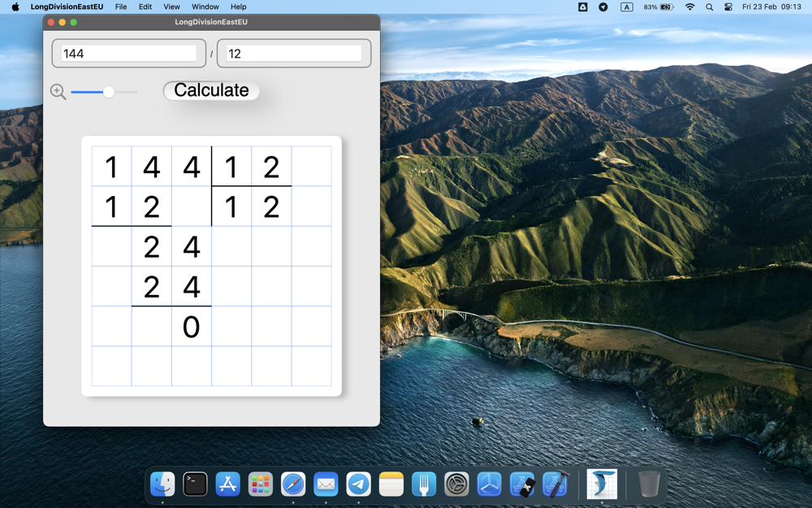Click the Telegram arrow menu bar icon
The height and width of the screenshot is (508, 812).
[603, 7]
